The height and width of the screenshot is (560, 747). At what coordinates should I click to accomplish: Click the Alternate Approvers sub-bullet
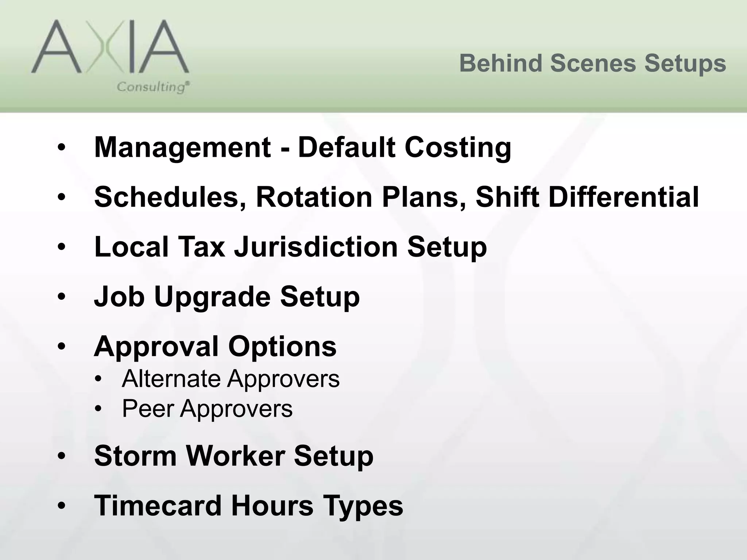pyautogui.click(x=231, y=378)
